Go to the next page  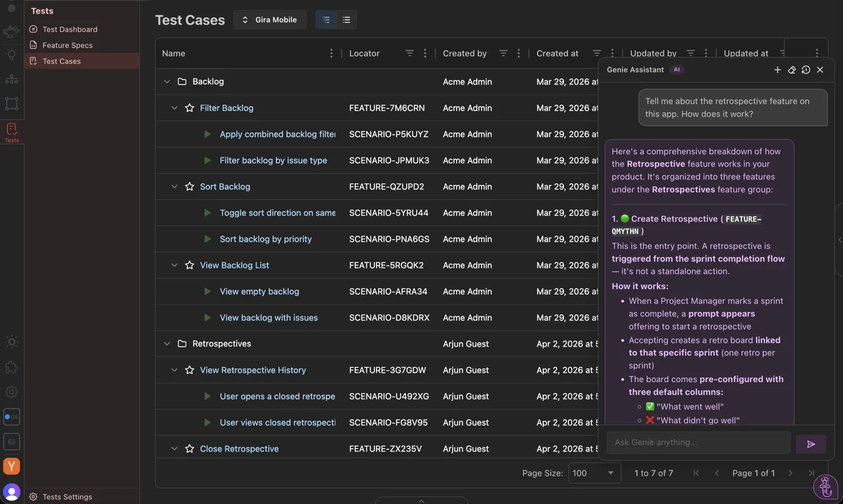tap(791, 473)
